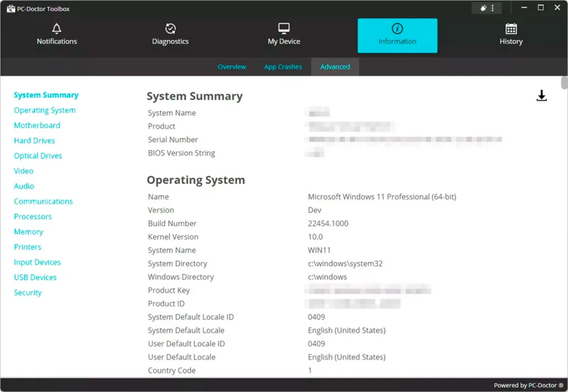Jump to System Summary section link
The image size is (568, 392).
[x=46, y=95]
